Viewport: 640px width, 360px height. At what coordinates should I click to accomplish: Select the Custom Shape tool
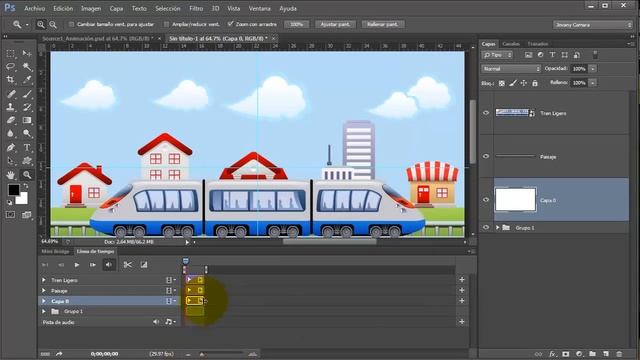(x=27, y=161)
